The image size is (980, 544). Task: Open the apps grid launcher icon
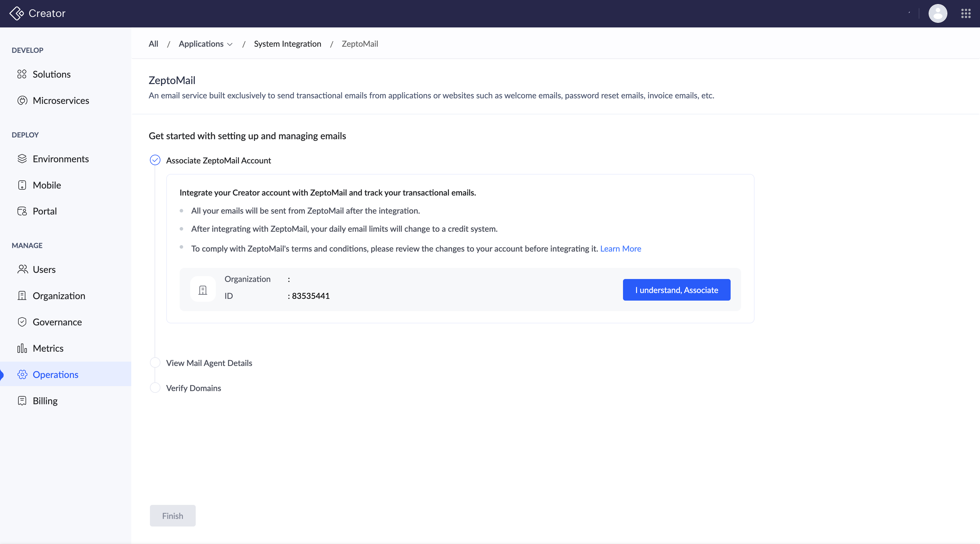coord(965,14)
